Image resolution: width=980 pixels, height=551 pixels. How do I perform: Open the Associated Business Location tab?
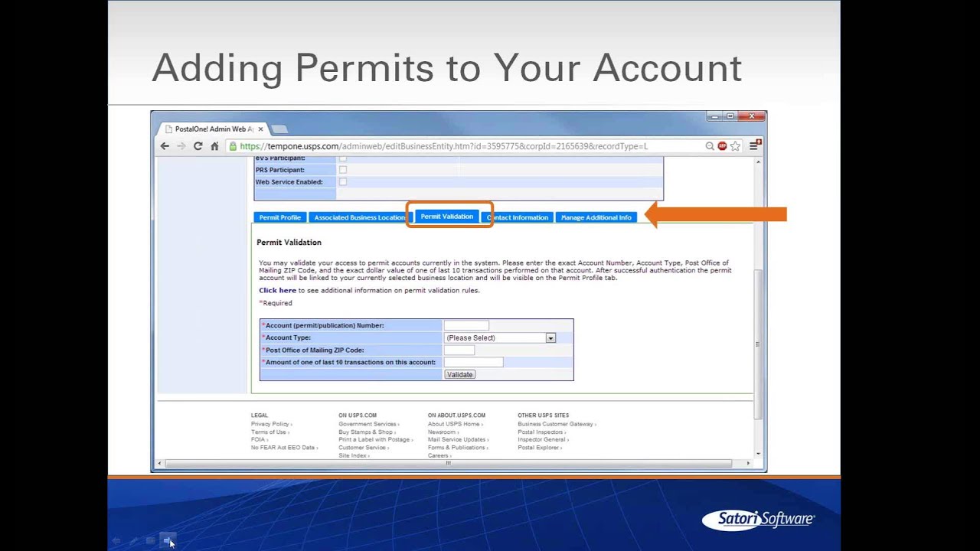pos(359,217)
